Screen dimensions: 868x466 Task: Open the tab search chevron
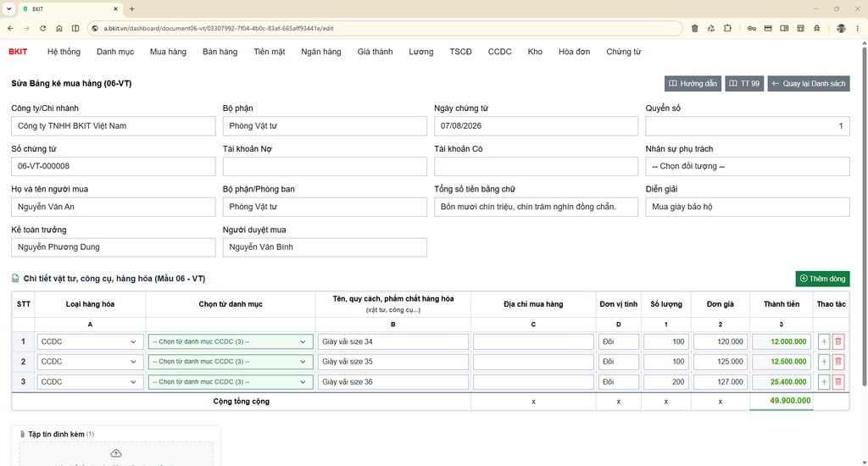coord(8,8)
